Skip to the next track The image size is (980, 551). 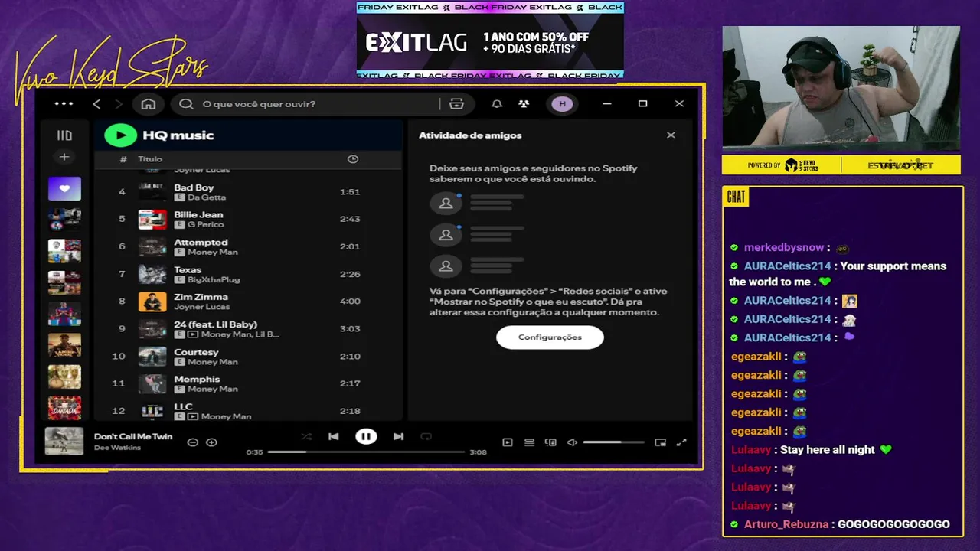pyautogui.click(x=398, y=436)
